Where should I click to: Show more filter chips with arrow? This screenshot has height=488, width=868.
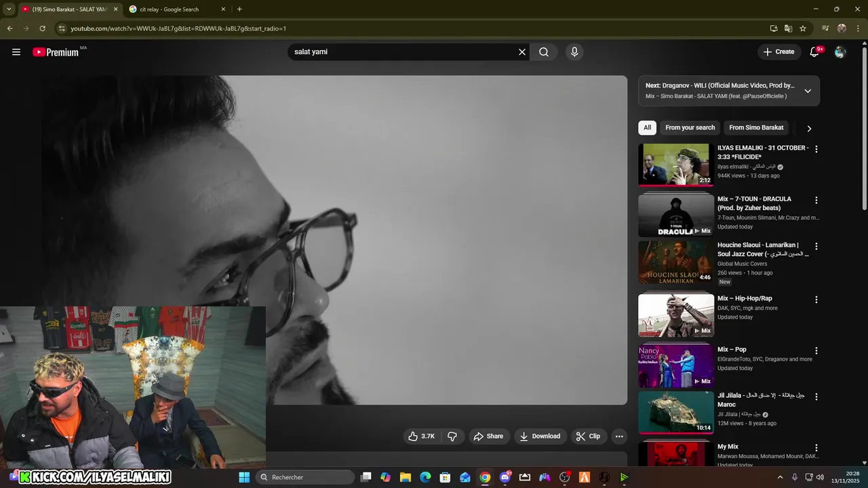[x=809, y=128]
